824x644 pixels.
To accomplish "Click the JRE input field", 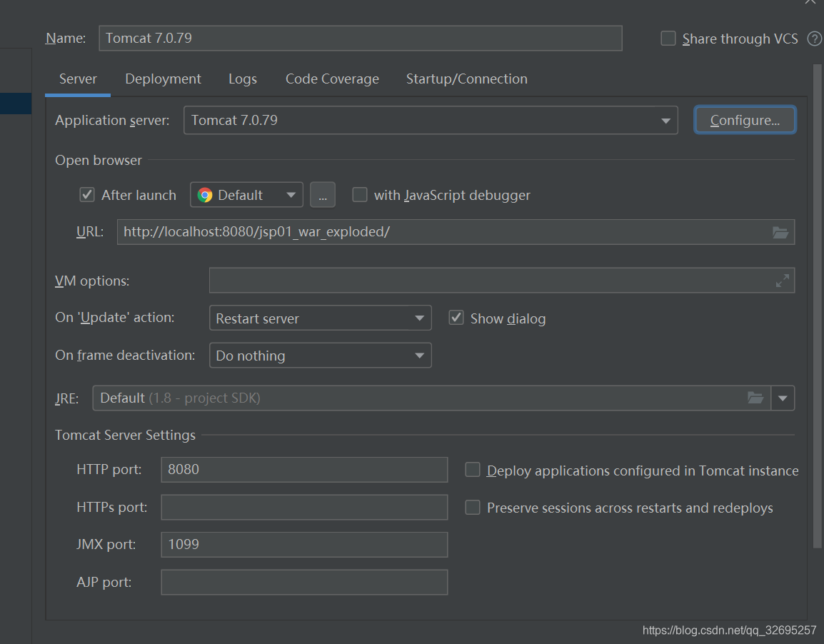I will pos(431,398).
